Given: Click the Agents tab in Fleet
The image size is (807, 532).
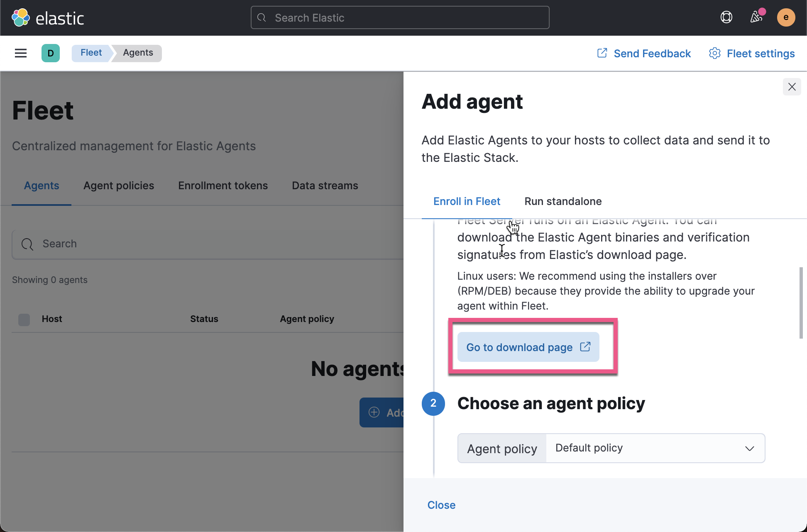Looking at the screenshot, I should click(x=42, y=185).
